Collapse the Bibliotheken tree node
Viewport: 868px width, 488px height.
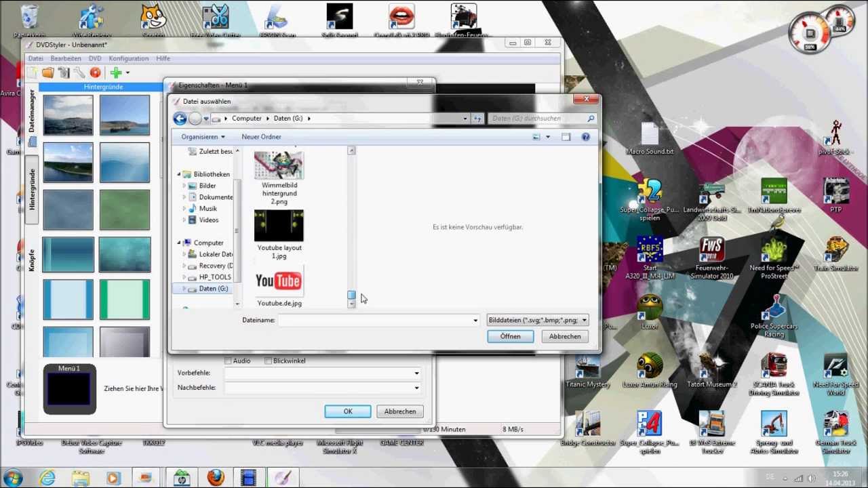coord(179,174)
